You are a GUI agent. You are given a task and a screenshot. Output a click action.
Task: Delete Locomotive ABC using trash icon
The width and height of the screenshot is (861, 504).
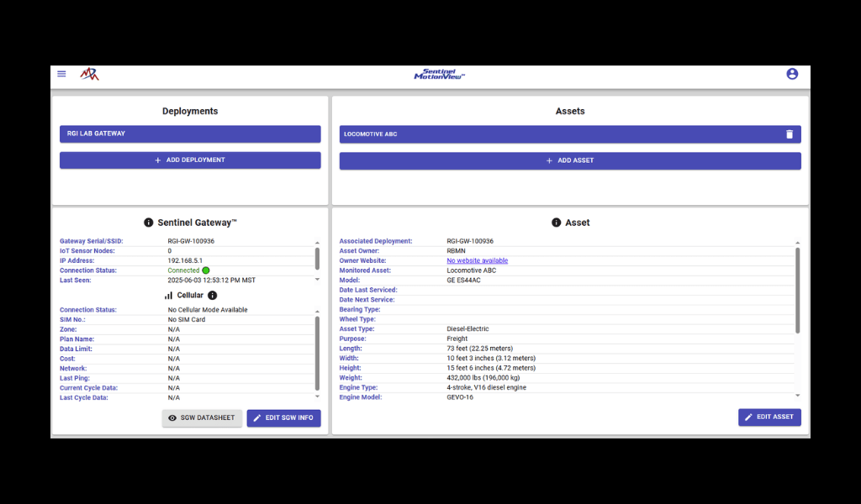789,134
